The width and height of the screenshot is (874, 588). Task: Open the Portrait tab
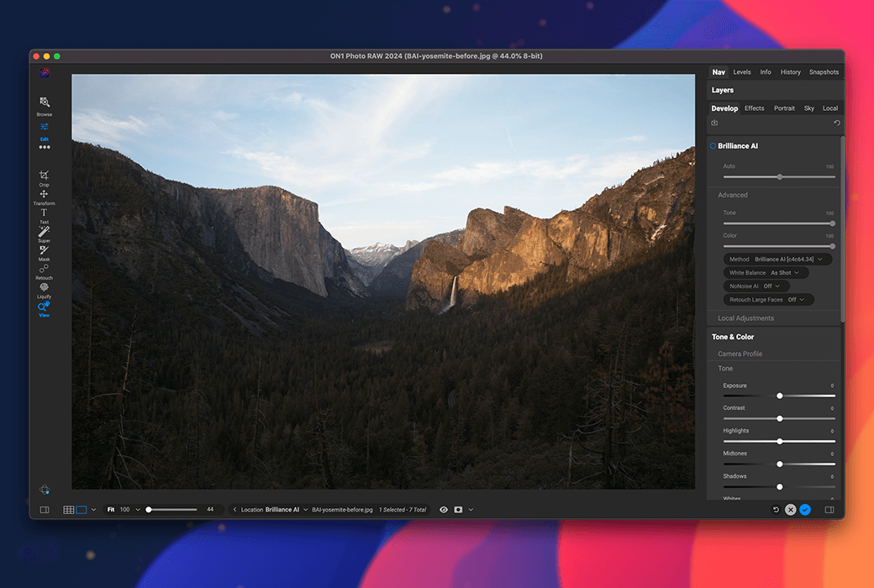coord(784,108)
